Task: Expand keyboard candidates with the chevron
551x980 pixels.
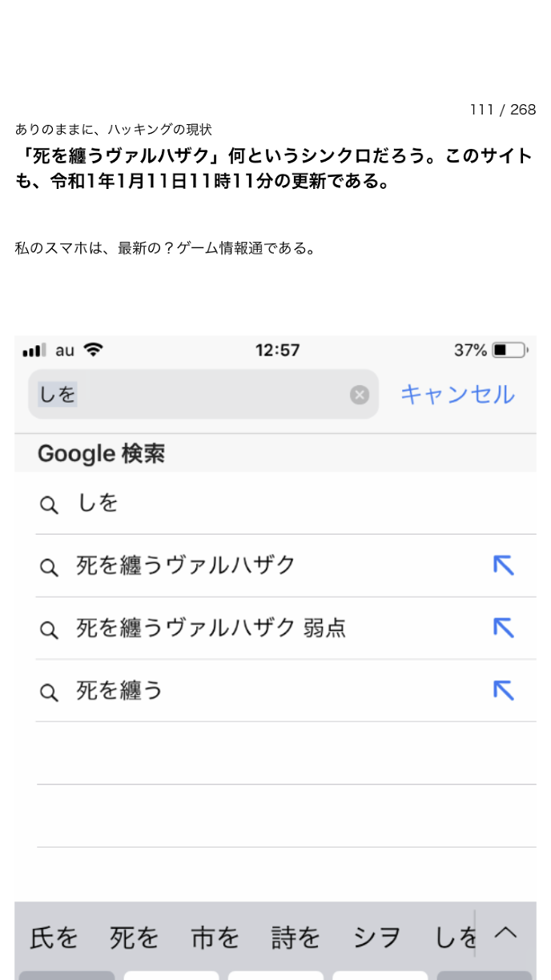Action: coord(505,933)
